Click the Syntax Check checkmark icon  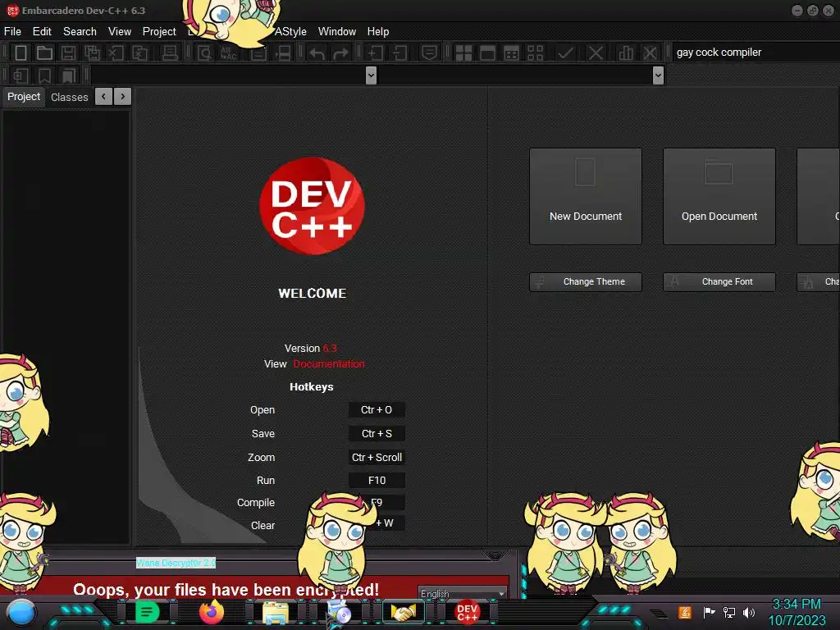point(565,52)
